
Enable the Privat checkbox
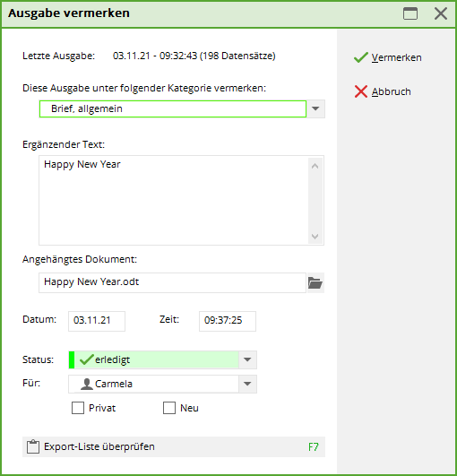tap(78, 408)
